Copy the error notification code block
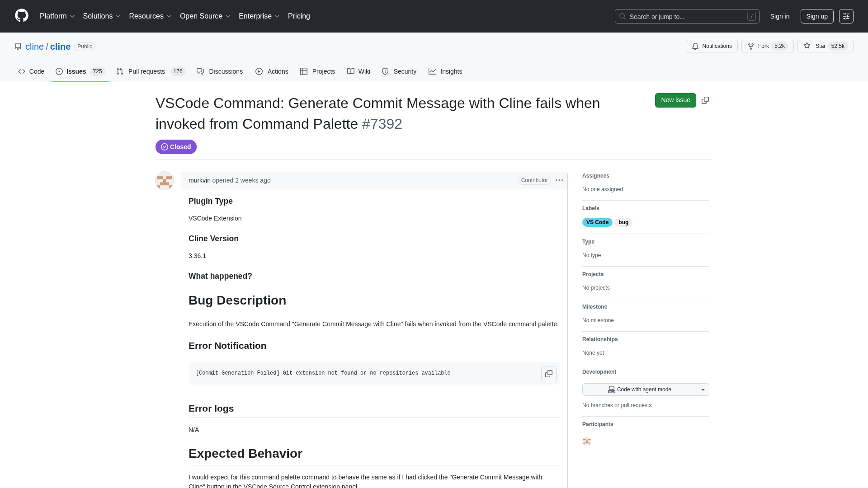868x488 pixels. pyautogui.click(x=548, y=374)
